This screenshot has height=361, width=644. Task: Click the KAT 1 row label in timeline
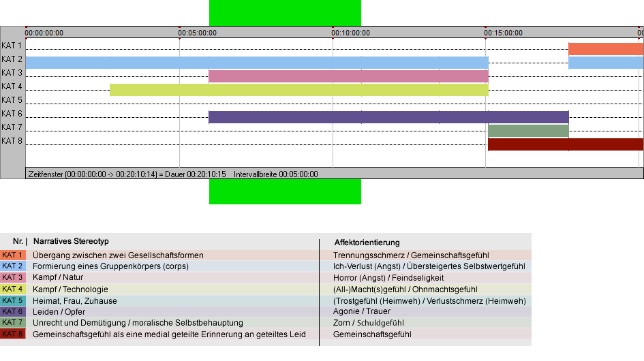[x=12, y=46]
